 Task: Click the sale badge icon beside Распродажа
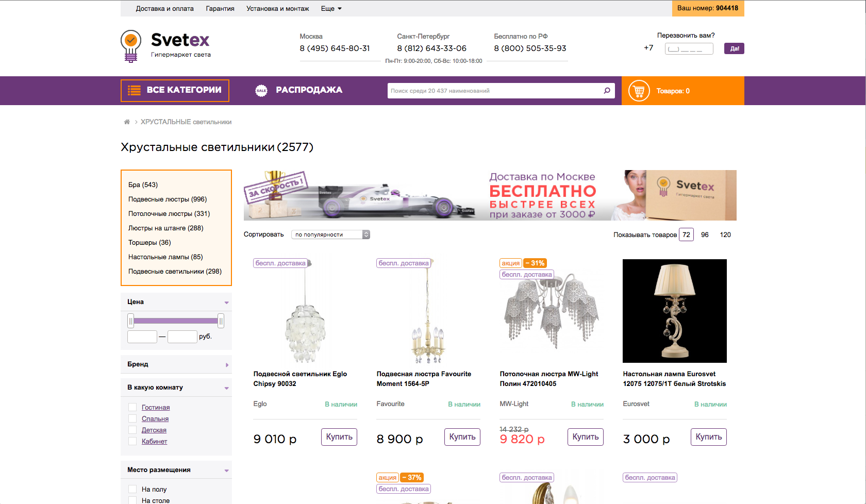click(261, 91)
